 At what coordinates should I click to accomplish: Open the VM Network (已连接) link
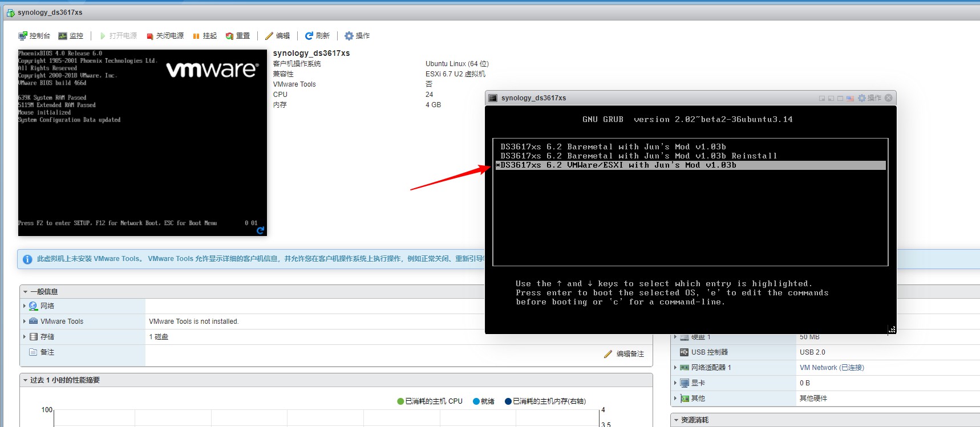(832, 368)
